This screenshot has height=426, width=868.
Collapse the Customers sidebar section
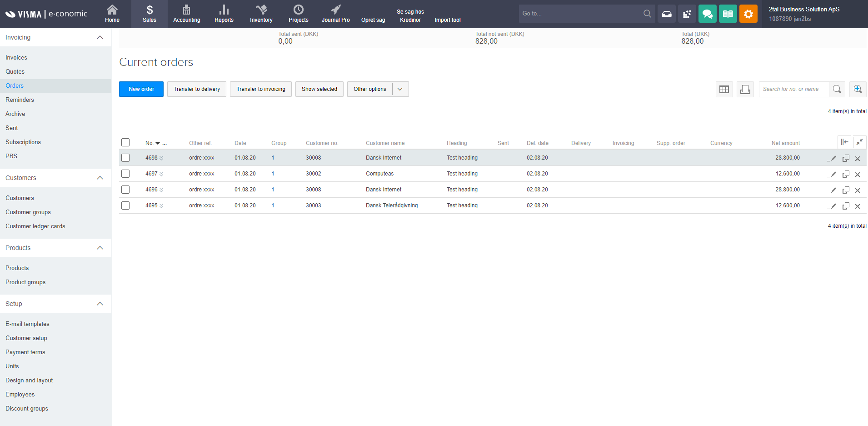coord(100,178)
